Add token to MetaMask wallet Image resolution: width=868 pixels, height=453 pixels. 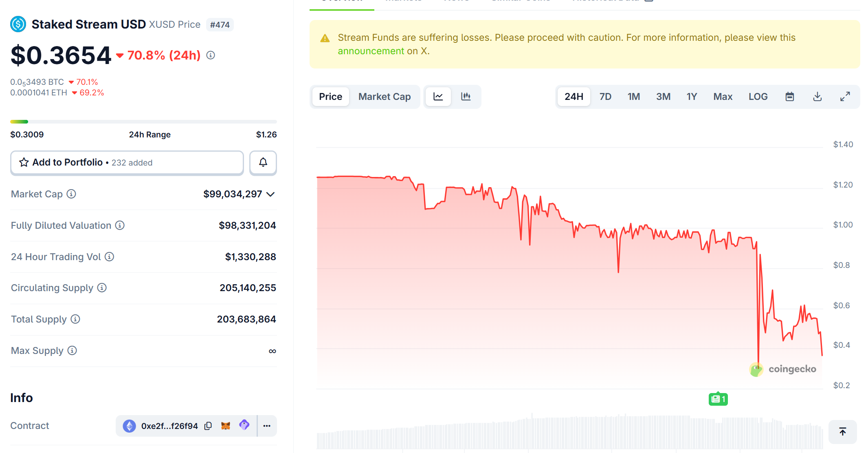225,425
